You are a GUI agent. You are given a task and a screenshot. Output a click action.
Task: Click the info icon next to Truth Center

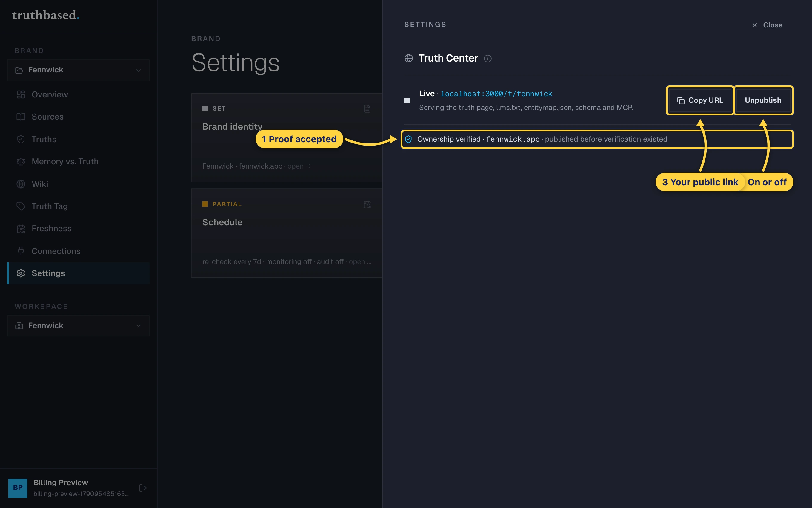pos(487,59)
